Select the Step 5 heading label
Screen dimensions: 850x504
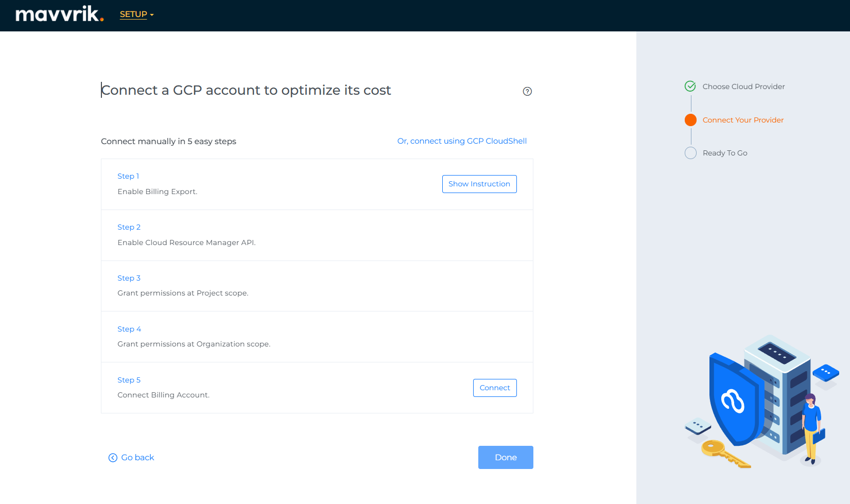coord(129,380)
